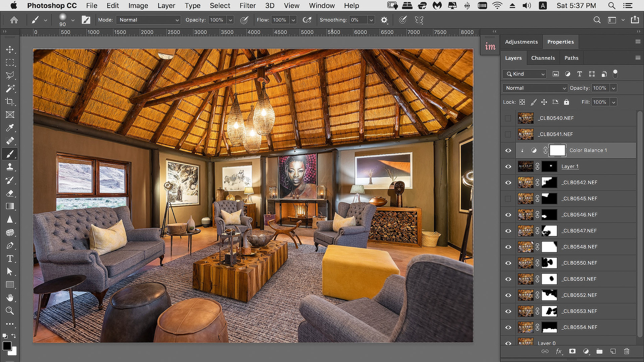
Task: Select the Color Balance 1 layer mask thumbnail
Action: [557, 150]
